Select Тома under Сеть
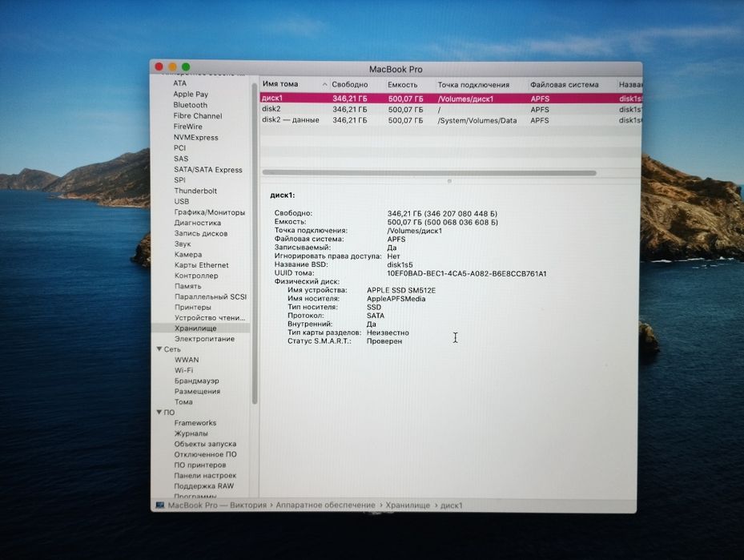 coord(183,402)
